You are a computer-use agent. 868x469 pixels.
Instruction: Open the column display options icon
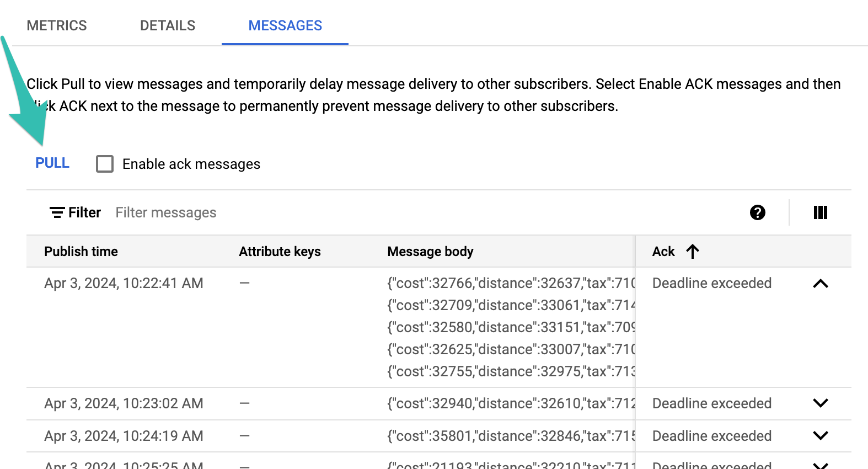(820, 212)
